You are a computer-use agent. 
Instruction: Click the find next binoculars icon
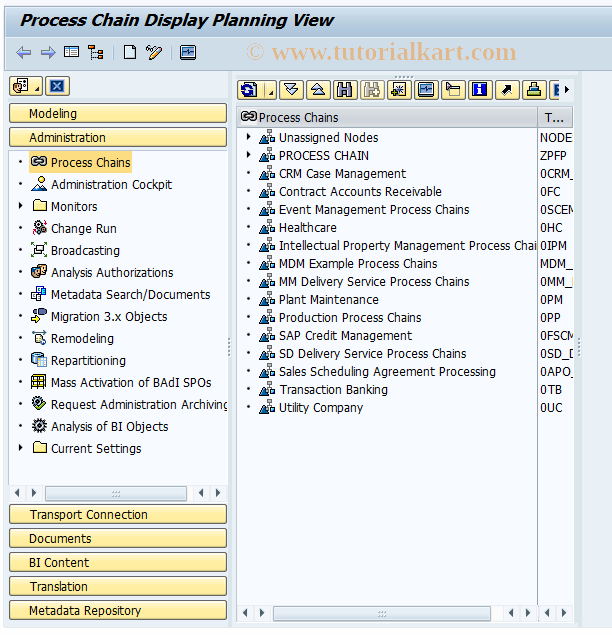click(x=372, y=90)
